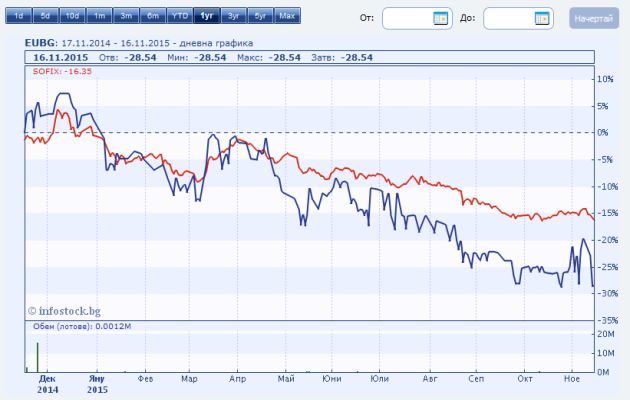This screenshot has height=400, width=630.
Task: Switch chart to 3m range
Action: pyautogui.click(x=126, y=17)
